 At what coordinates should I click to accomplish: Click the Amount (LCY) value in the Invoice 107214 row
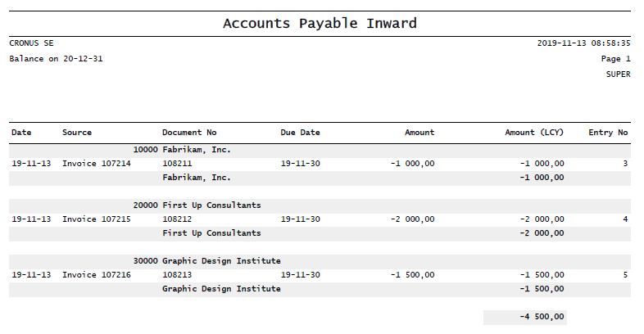click(x=542, y=163)
